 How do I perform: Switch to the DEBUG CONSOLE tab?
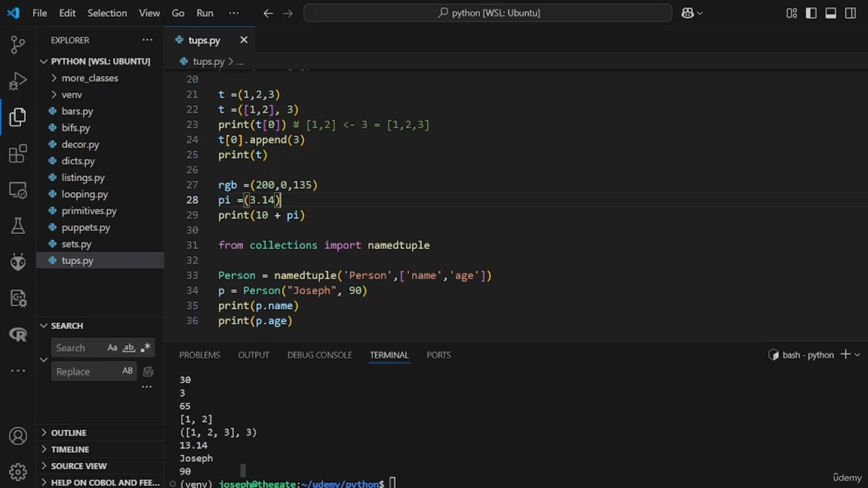coord(319,355)
